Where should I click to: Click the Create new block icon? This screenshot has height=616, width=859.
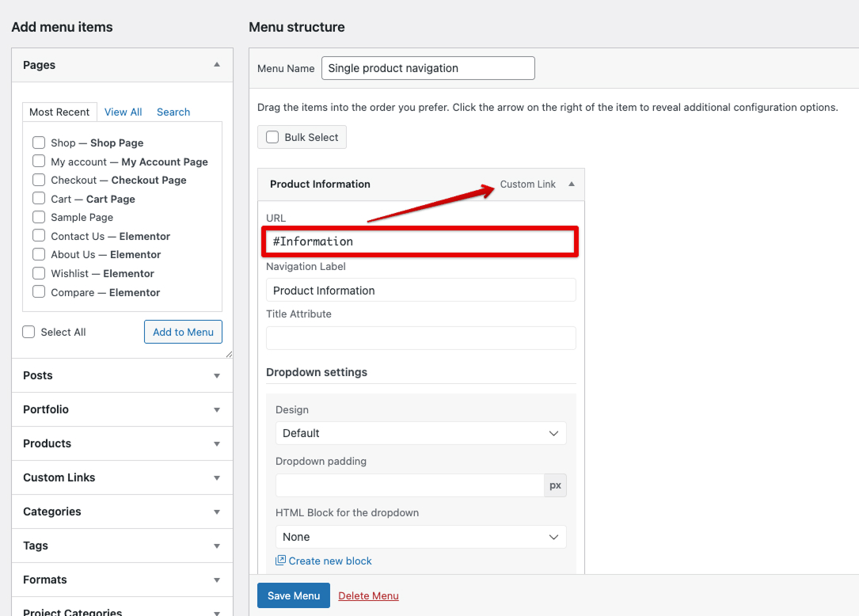point(280,561)
